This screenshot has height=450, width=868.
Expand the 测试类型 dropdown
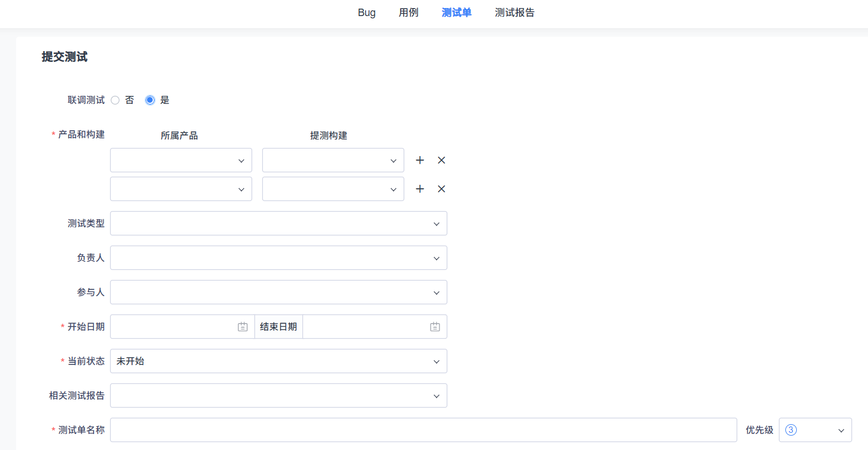tap(278, 223)
